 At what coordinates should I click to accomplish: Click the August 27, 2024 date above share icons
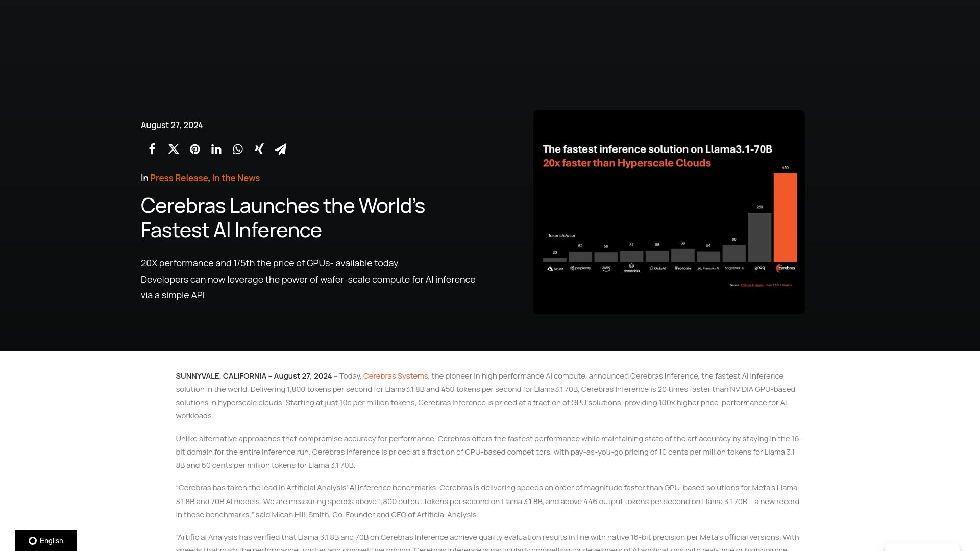point(172,125)
